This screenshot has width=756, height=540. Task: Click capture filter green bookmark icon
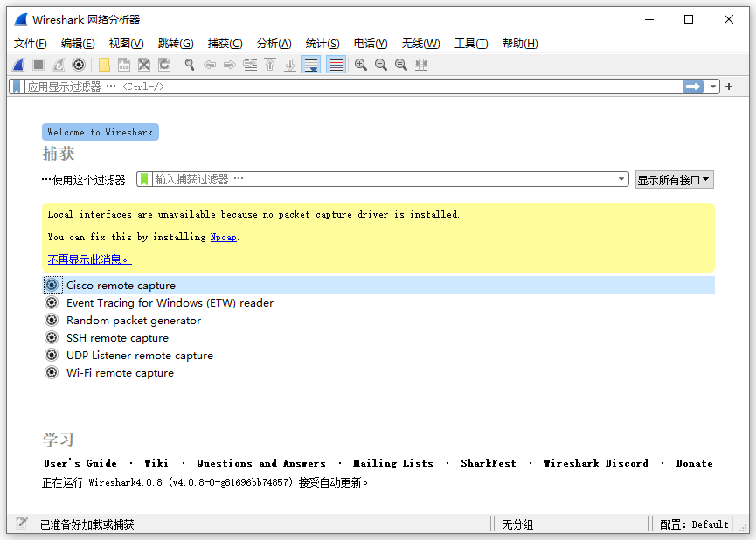point(144,179)
